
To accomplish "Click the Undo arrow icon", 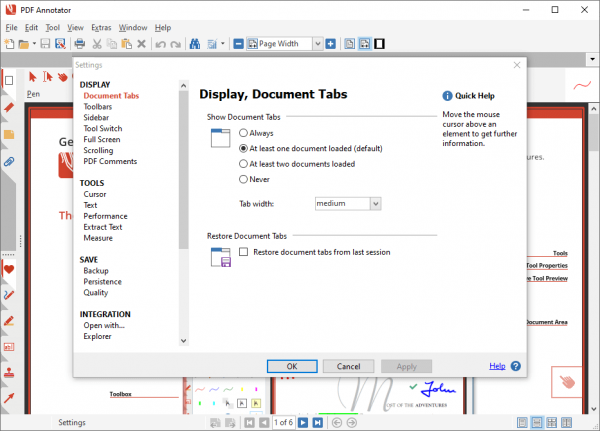I will pyautogui.click(x=160, y=44).
